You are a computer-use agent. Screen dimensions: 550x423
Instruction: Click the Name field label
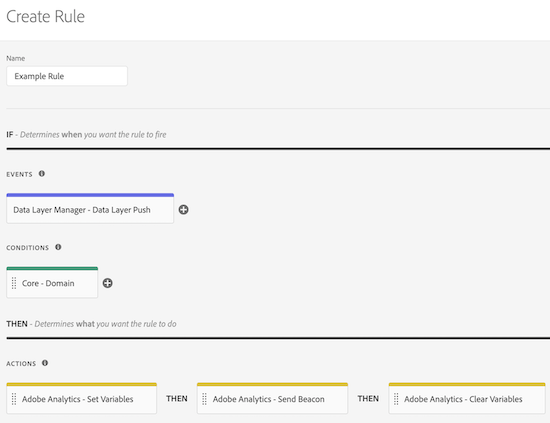point(15,58)
